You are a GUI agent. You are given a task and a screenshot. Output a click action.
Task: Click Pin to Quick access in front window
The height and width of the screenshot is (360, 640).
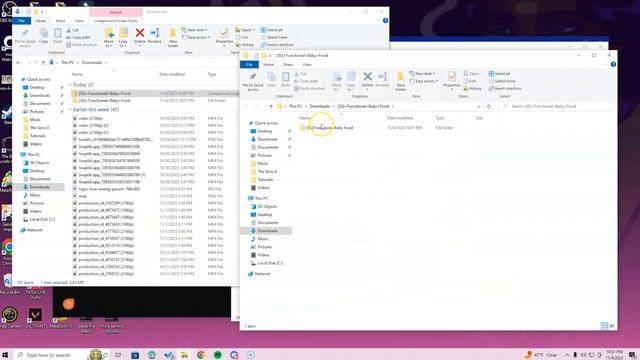point(253,81)
